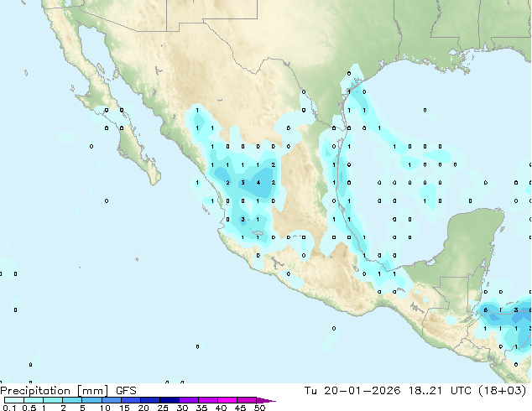The height and width of the screenshot is (411, 532).
Task: Click the '25' legend scale label
Action: pyautogui.click(x=163, y=408)
